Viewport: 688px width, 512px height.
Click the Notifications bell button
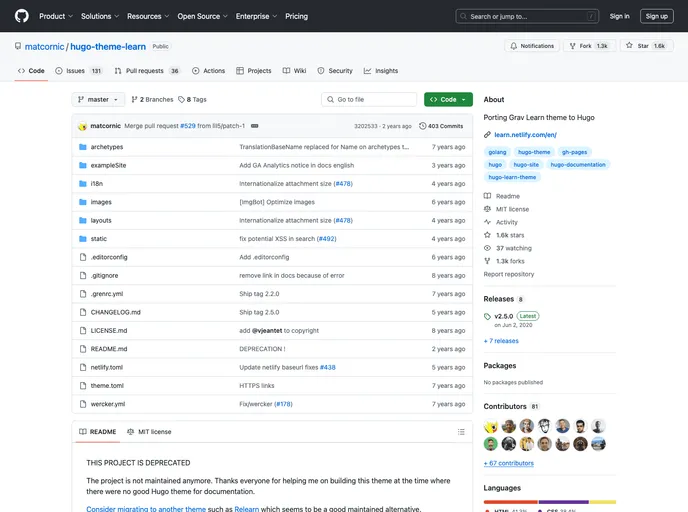(x=532, y=46)
